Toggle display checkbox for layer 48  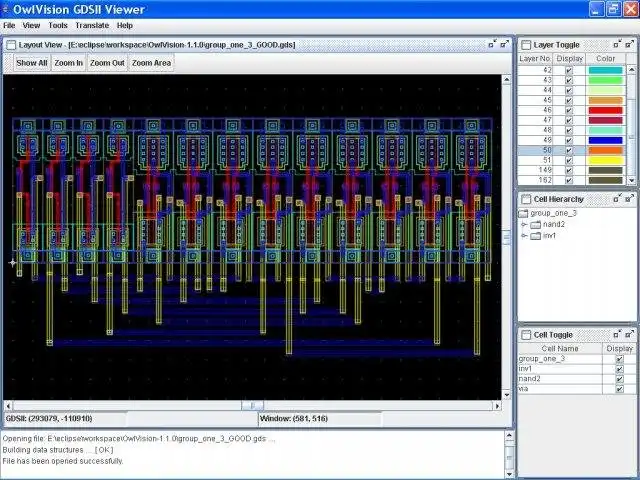[x=569, y=130]
